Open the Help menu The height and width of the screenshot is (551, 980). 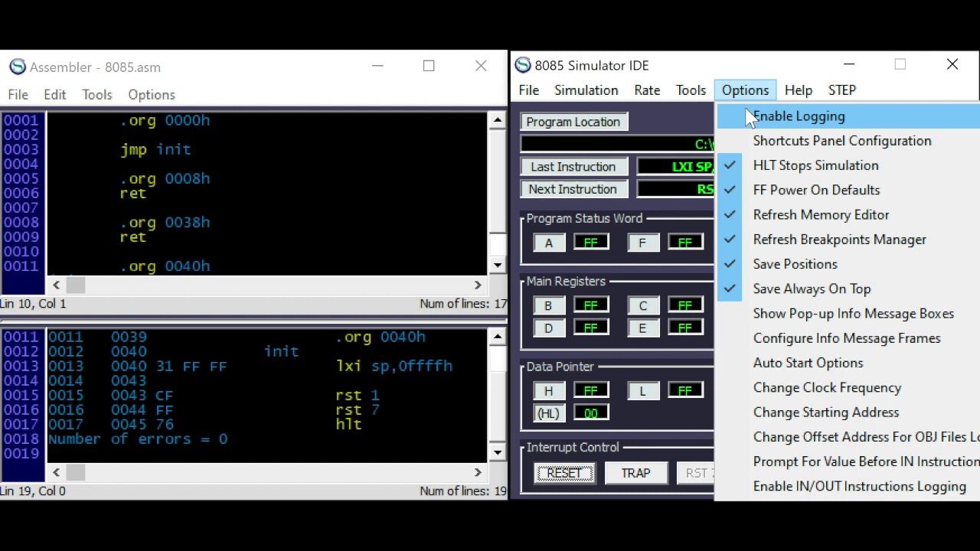(798, 90)
